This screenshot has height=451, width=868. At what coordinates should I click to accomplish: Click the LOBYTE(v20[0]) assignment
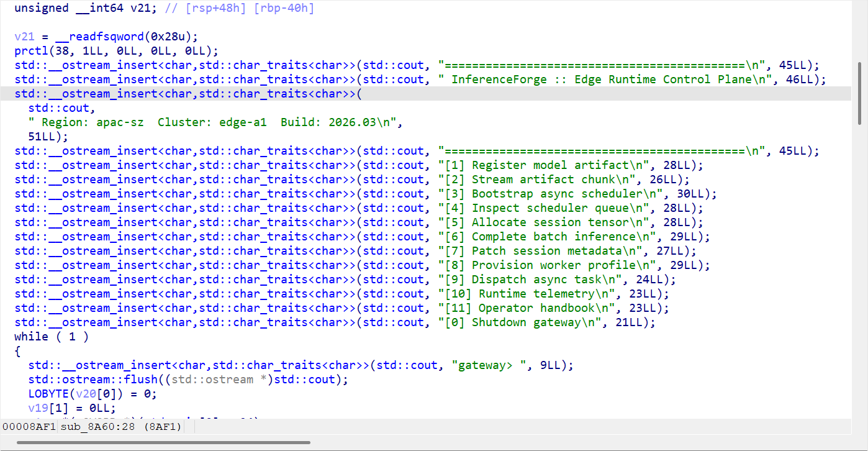click(x=93, y=394)
